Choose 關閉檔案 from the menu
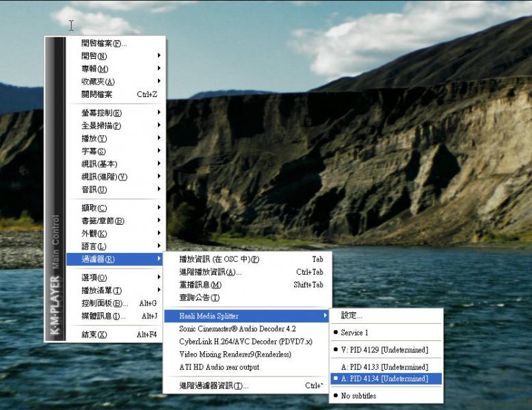Viewport: 532px width, 410px height. [x=97, y=94]
